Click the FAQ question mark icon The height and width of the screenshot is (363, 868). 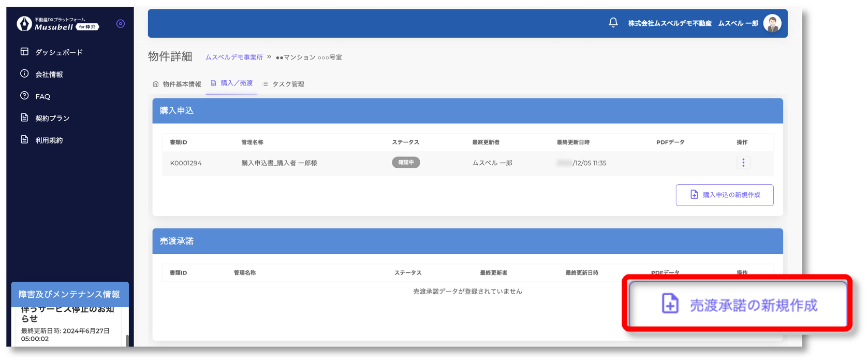point(24,96)
